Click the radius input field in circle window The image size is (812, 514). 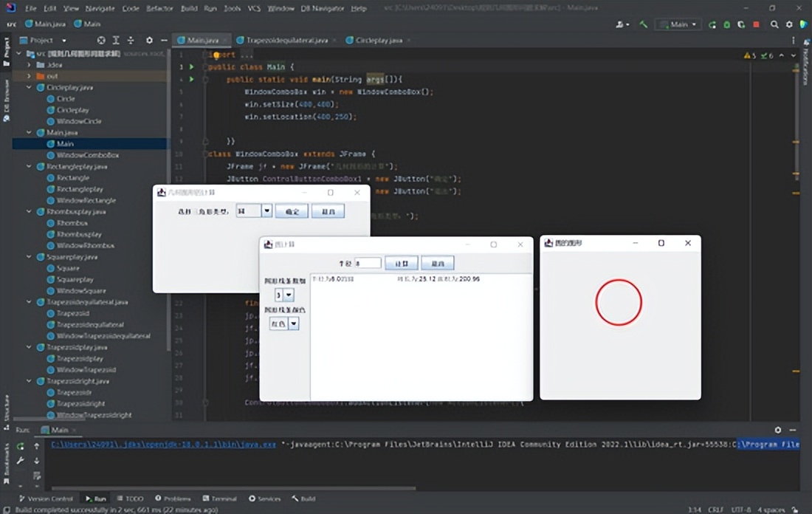[368, 263]
